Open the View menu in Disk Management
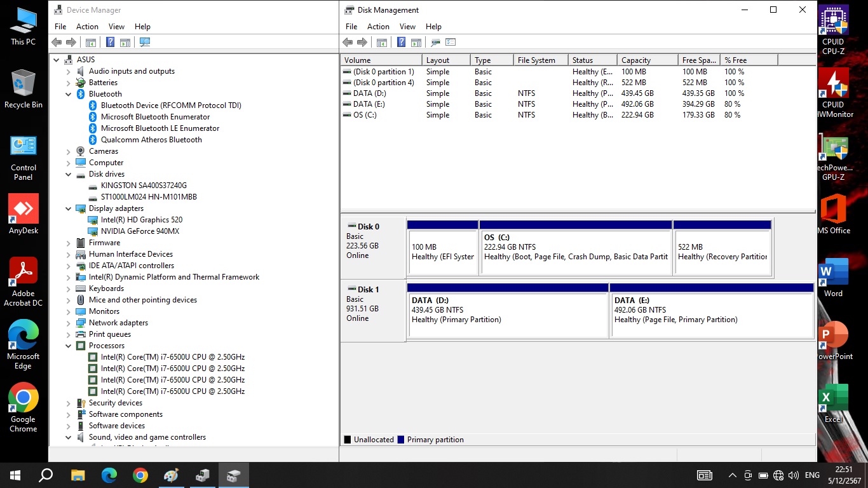The height and width of the screenshot is (488, 868). 407,27
